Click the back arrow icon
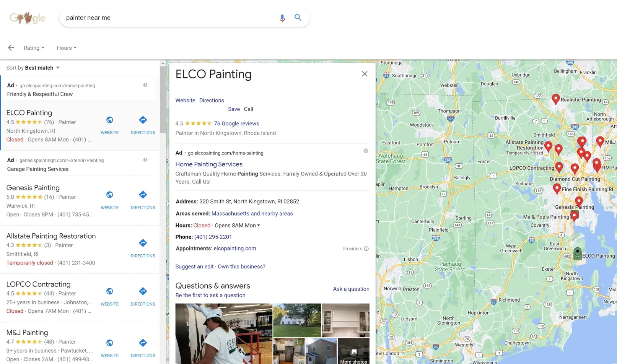Image resolution: width=617 pixels, height=364 pixels. pos(11,48)
